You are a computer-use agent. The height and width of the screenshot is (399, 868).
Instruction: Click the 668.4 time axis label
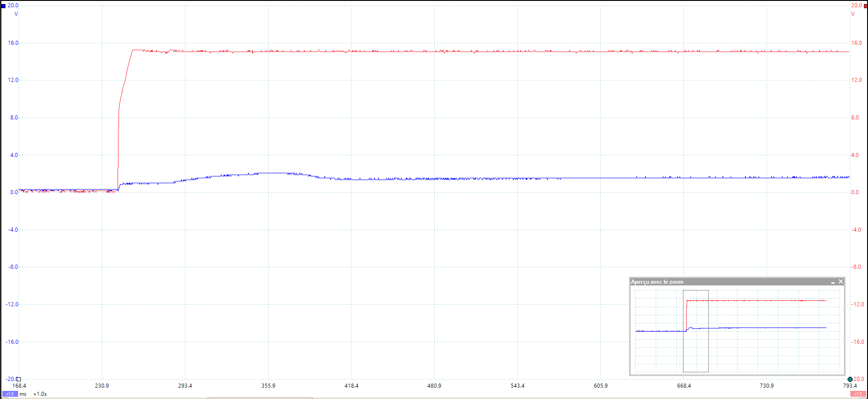(x=684, y=386)
